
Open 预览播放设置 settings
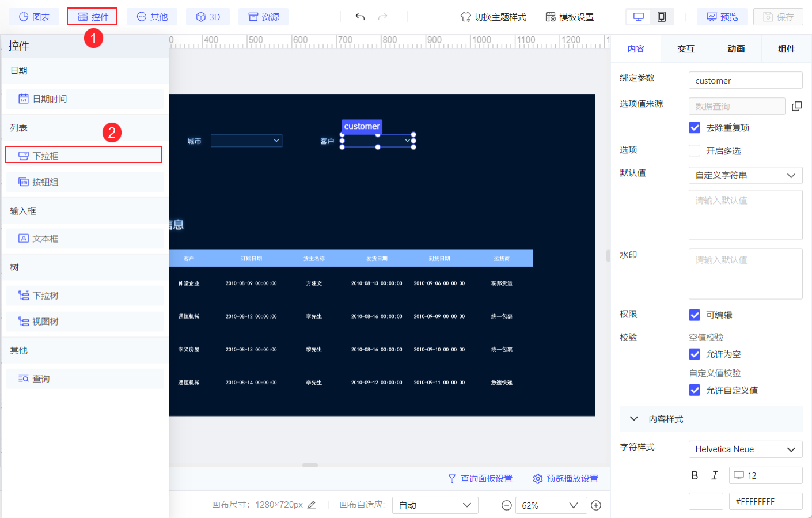(566, 478)
